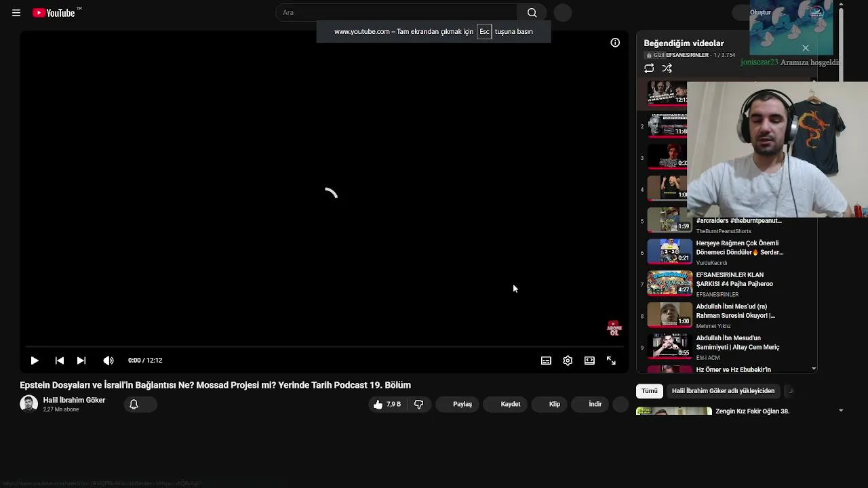Select playlist item 4 thumbnail

click(x=667, y=188)
